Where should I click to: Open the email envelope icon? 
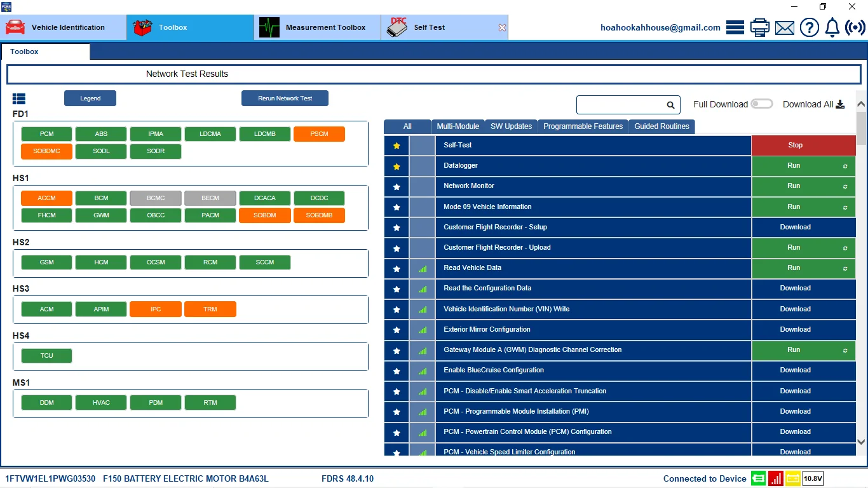785,28
